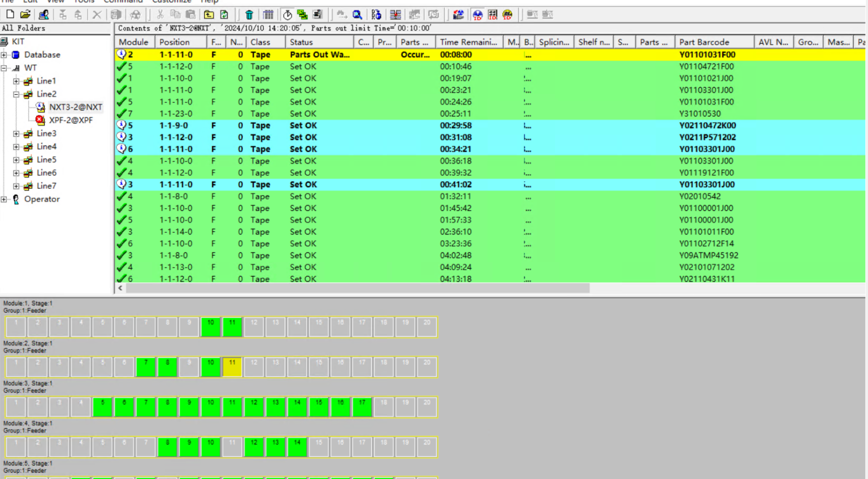Click the green Refresh toolbar icon
This screenshot has width=868, height=479.
[x=224, y=14]
